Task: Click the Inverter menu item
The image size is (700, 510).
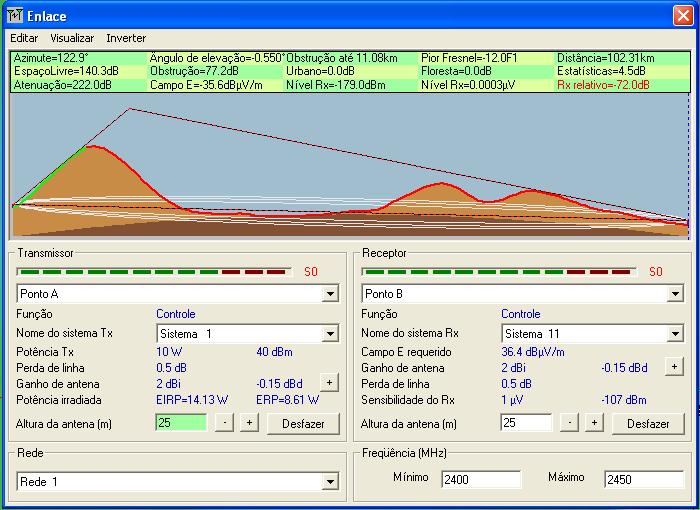Action: (x=126, y=38)
